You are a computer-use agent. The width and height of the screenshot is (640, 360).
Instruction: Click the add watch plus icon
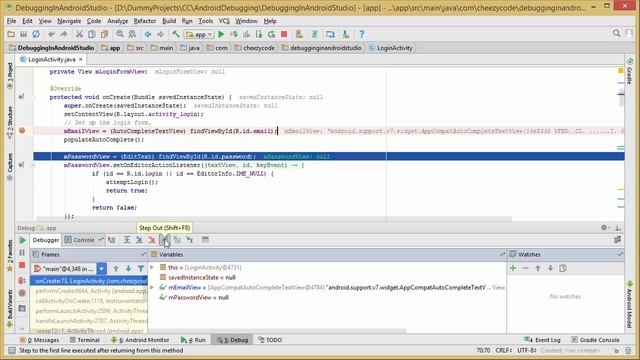point(513,268)
